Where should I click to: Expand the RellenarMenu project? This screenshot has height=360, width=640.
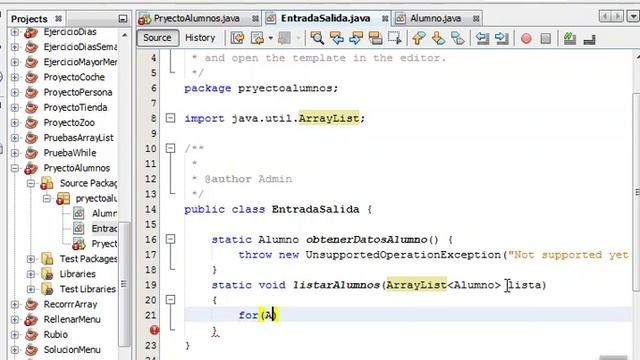coord(15,320)
